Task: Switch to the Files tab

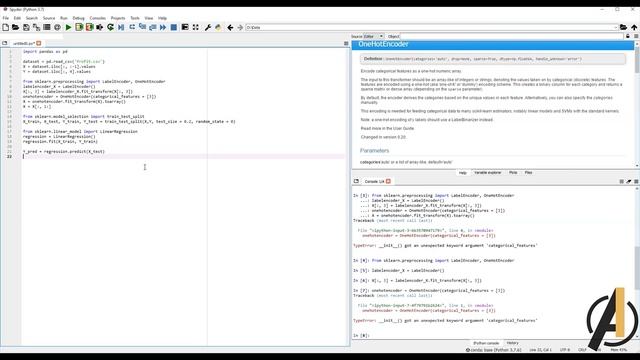Action: pos(528,173)
